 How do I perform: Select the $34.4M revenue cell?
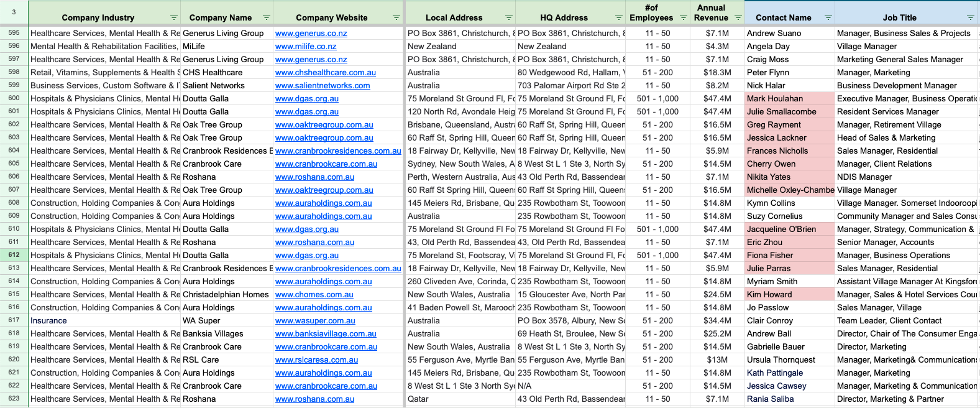coord(717,321)
